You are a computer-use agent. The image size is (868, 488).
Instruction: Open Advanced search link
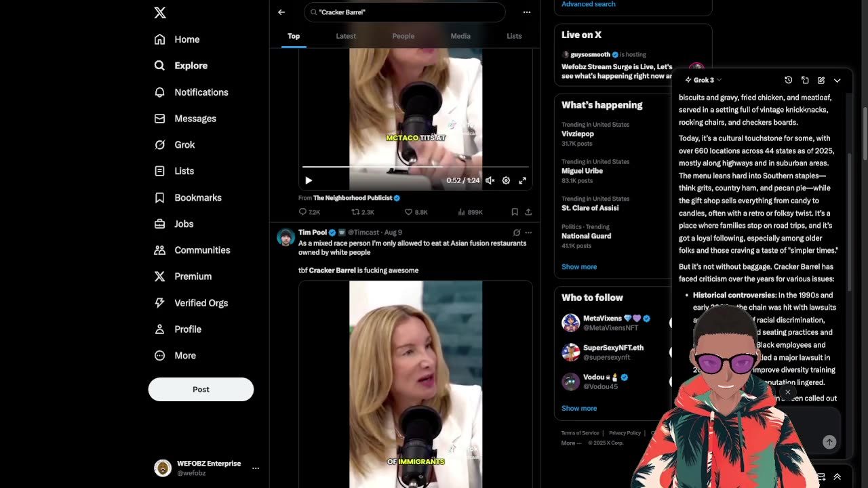click(x=589, y=4)
